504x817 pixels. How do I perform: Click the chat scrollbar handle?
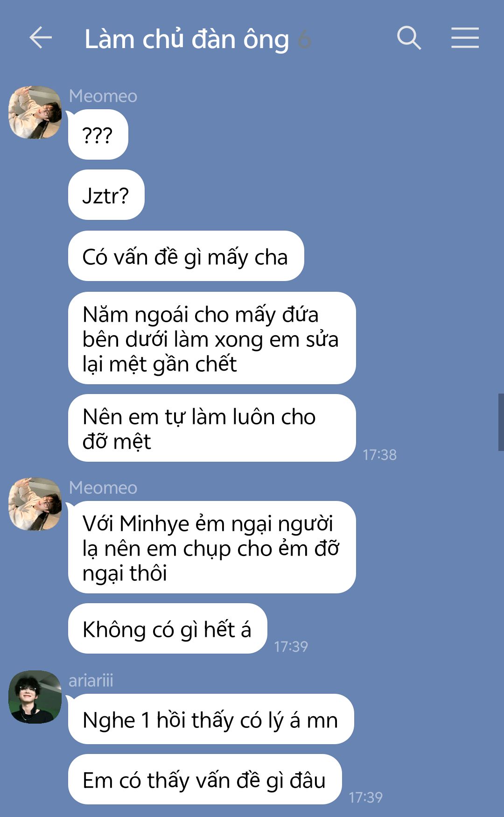click(501, 422)
